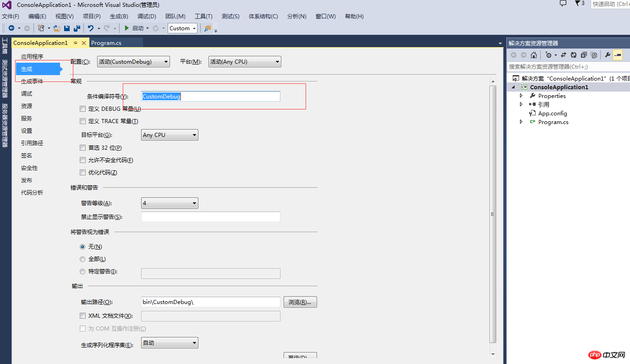Open the Configuration (配置) dropdown
This screenshot has height=364, width=630.
click(133, 62)
